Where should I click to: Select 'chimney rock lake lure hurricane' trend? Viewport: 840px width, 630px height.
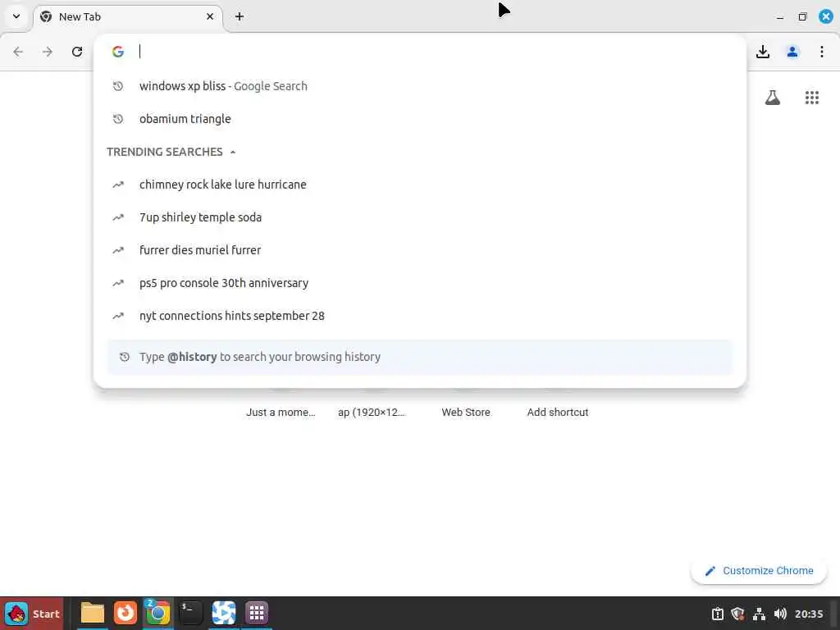420,185
